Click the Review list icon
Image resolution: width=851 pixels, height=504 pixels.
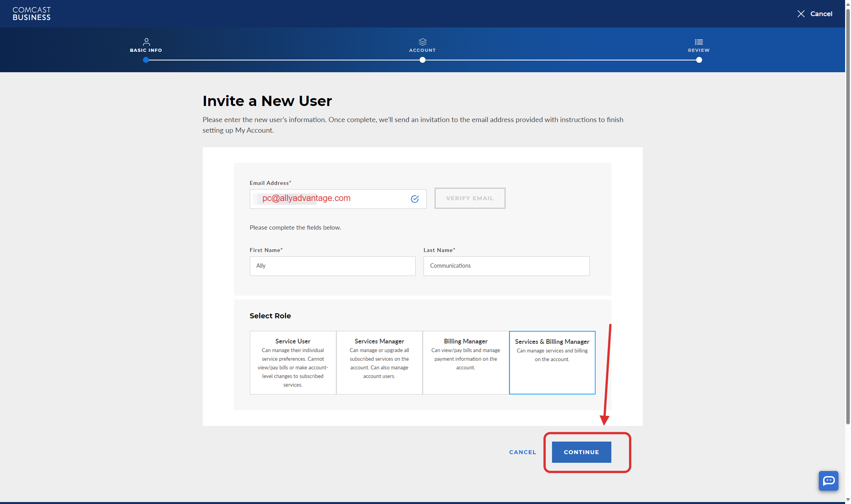coord(699,42)
